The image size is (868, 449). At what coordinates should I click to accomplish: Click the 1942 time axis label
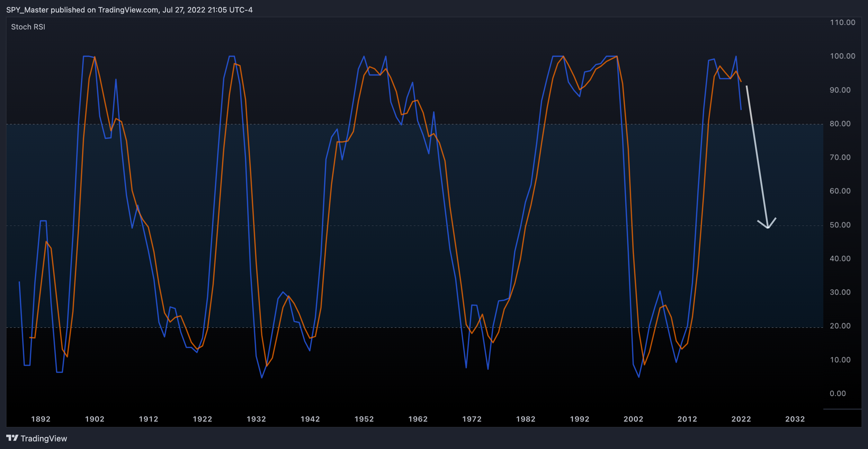[310, 419]
